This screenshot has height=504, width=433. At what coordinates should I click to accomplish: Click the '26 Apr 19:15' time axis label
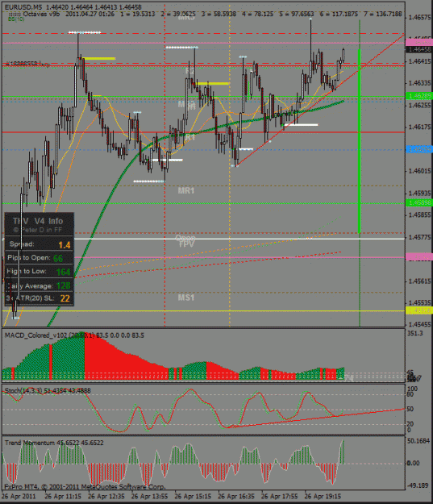pos(323,496)
